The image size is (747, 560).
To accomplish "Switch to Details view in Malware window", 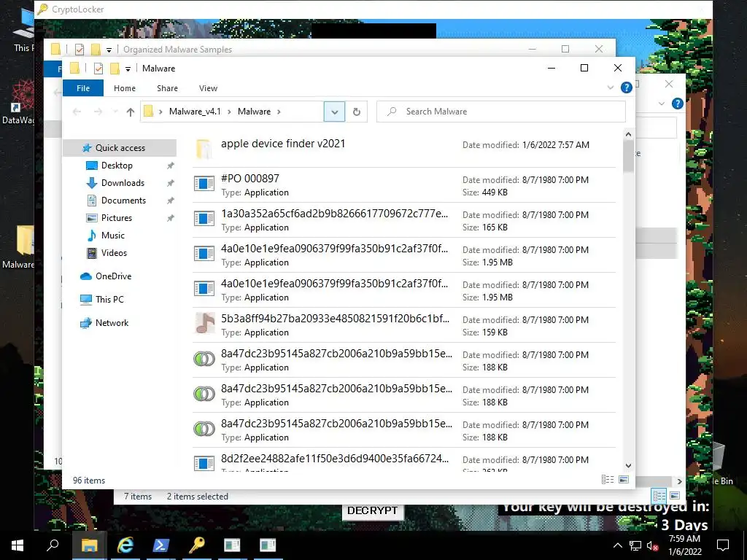I will [x=608, y=480].
